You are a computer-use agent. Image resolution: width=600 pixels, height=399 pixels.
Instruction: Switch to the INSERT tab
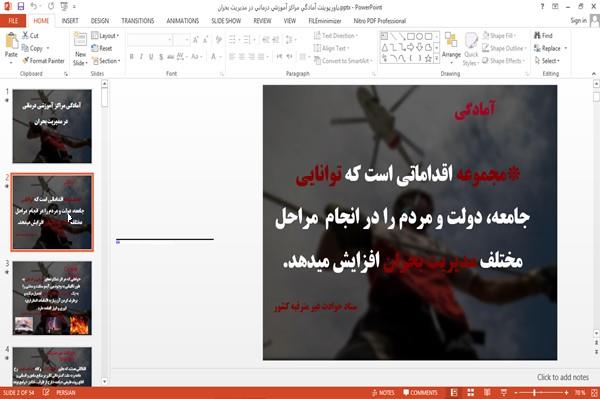click(70, 21)
